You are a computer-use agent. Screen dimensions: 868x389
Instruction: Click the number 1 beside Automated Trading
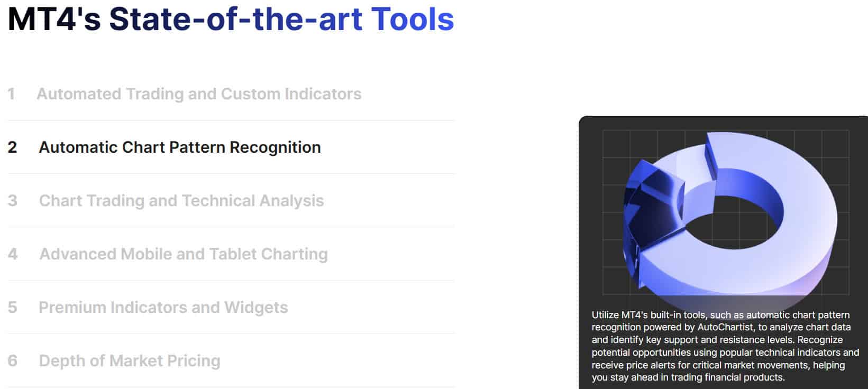click(11, 94)
